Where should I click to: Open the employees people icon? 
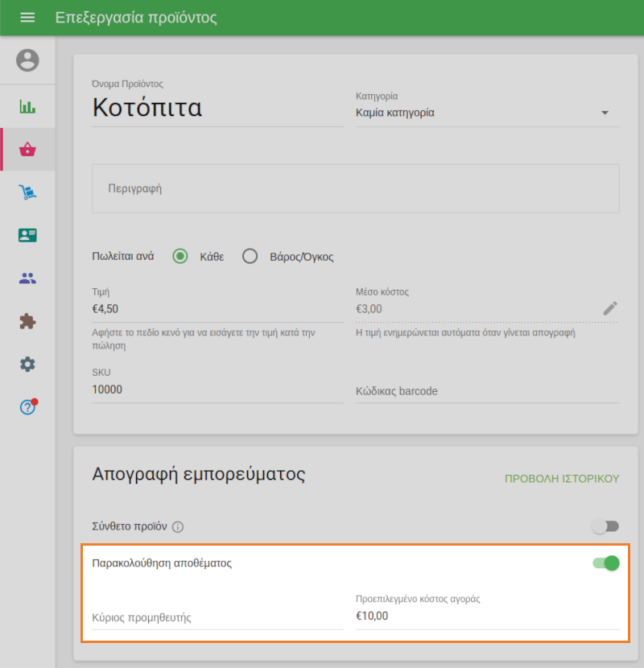tap(27, 278)
